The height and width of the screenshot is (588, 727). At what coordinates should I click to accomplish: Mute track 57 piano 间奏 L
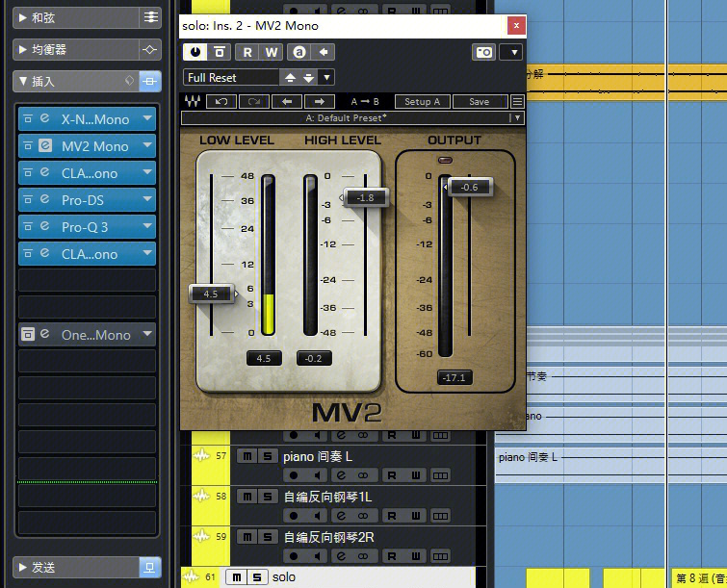(247, 456)
